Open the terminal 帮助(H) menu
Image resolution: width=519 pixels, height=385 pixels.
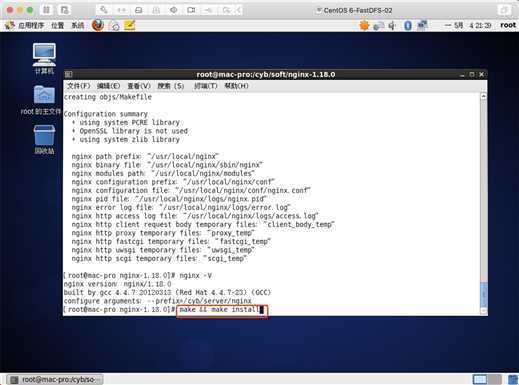[236, 86]
